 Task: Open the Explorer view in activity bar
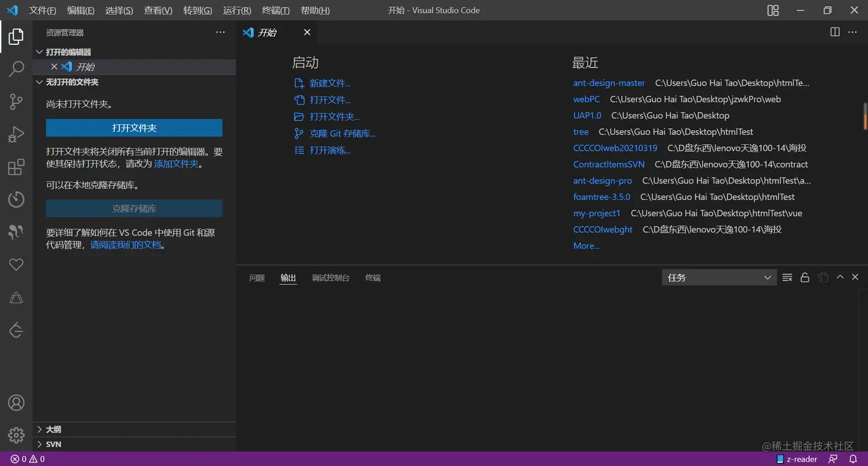(16, 37)
